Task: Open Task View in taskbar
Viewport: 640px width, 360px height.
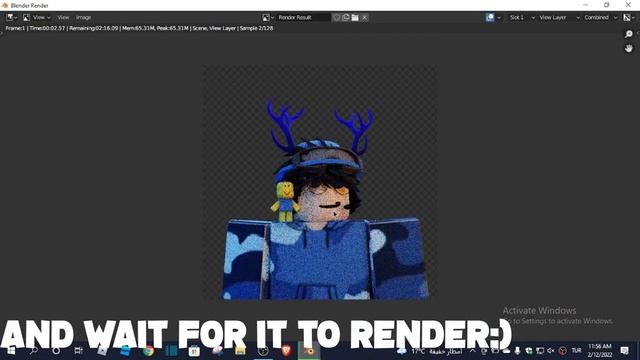Action: 78,351
